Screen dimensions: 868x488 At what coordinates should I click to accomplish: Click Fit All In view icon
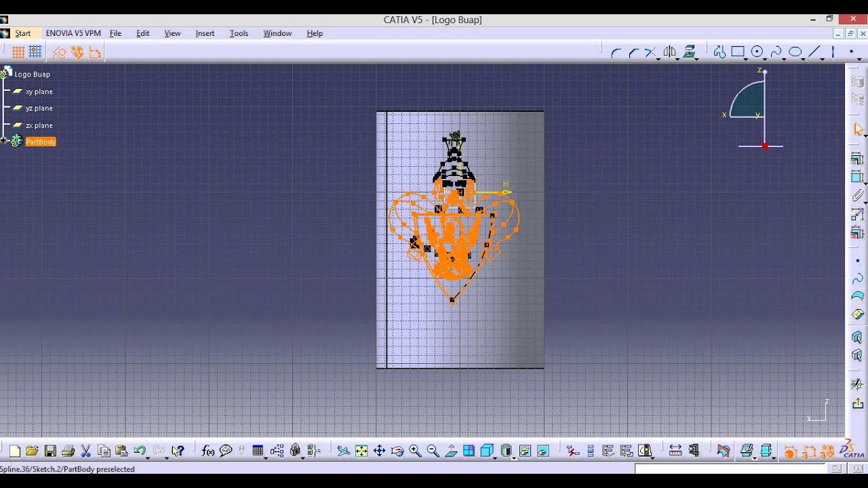[361, 451]
